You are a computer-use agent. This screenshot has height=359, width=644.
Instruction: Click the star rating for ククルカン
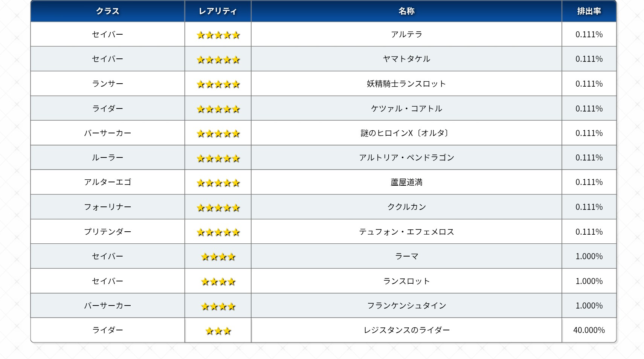click(x=218, y=208)
